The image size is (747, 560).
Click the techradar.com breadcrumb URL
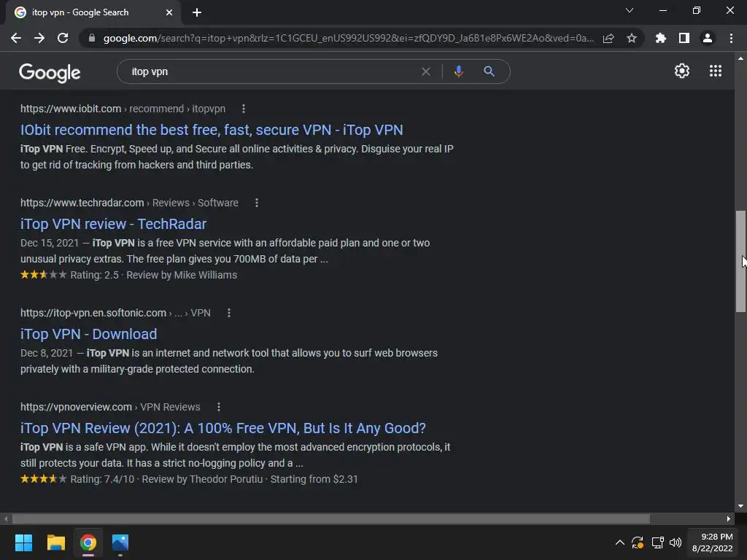(129, 203)
